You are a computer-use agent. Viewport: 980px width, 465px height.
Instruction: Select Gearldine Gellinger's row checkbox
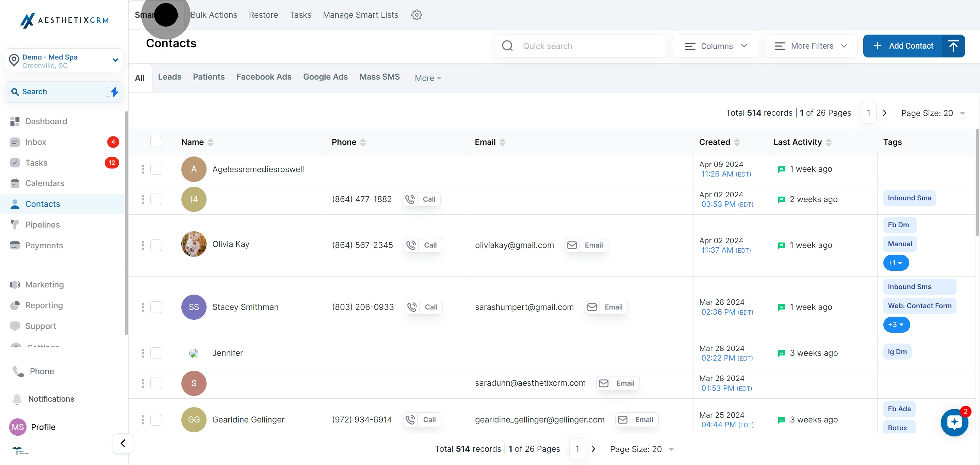coord(156,420)
